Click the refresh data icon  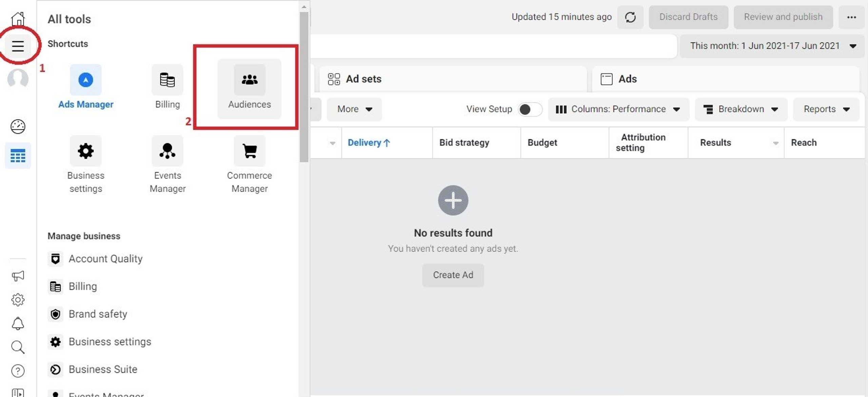tap(630, 17)
